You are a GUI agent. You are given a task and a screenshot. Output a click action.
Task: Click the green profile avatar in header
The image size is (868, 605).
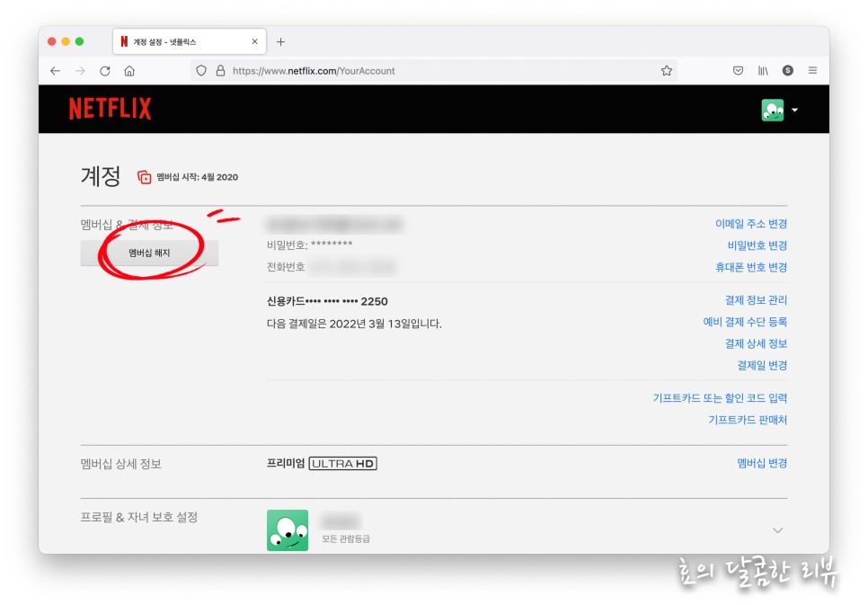coord(772,110)
